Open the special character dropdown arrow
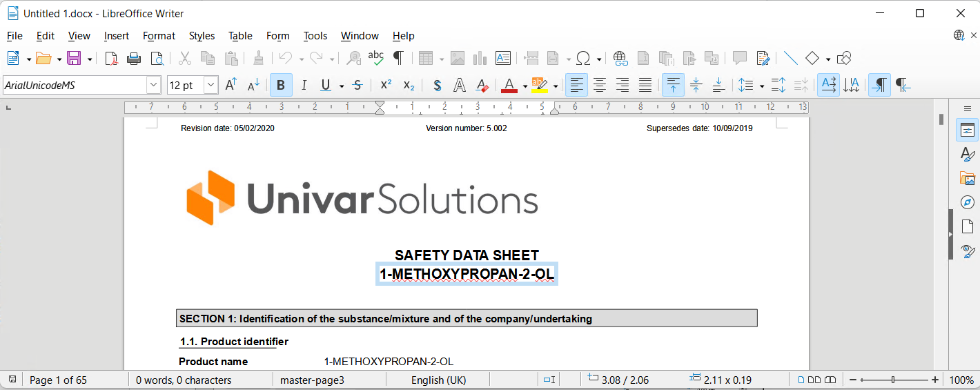Image resolution: width=980 pixels, height=390 pixels. pyautogui.click(x=599, y=59)
